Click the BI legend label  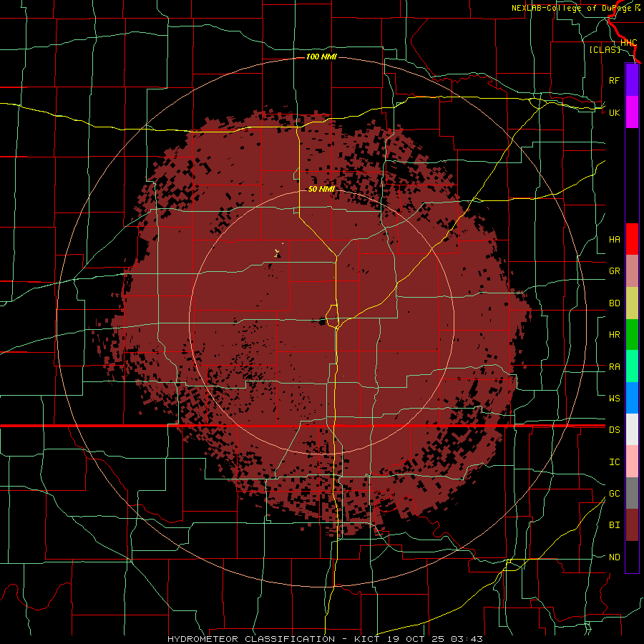614,525
